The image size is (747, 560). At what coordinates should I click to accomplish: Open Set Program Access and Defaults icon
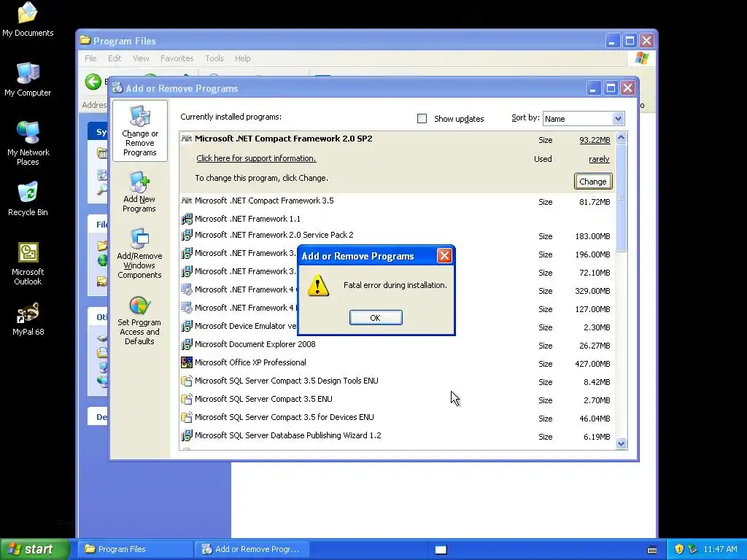(x=139, y=321)
